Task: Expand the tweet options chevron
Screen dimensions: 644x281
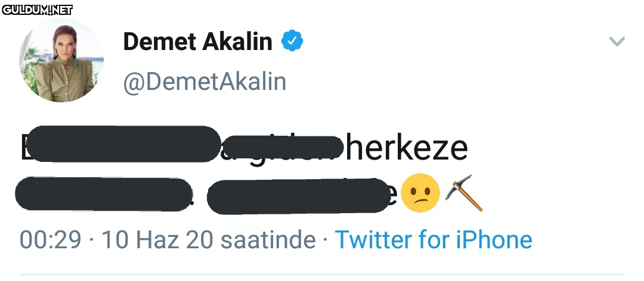Action: point(617,42)
